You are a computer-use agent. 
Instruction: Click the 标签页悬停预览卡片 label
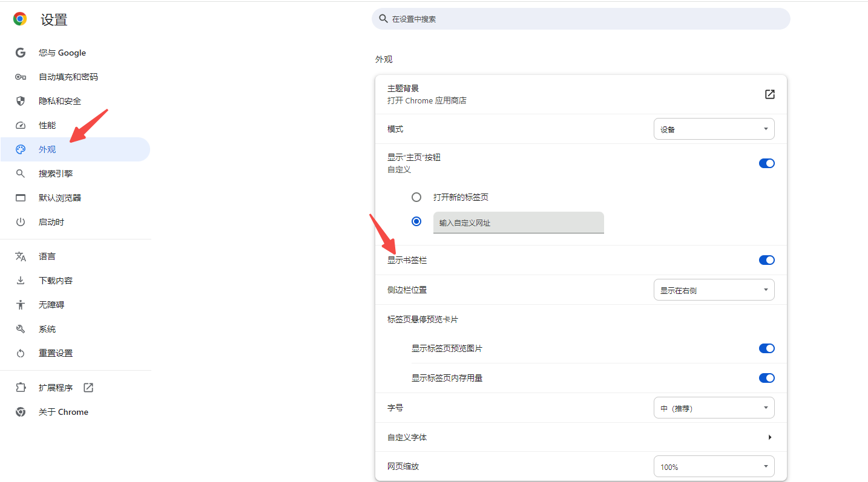coord(422,319)
